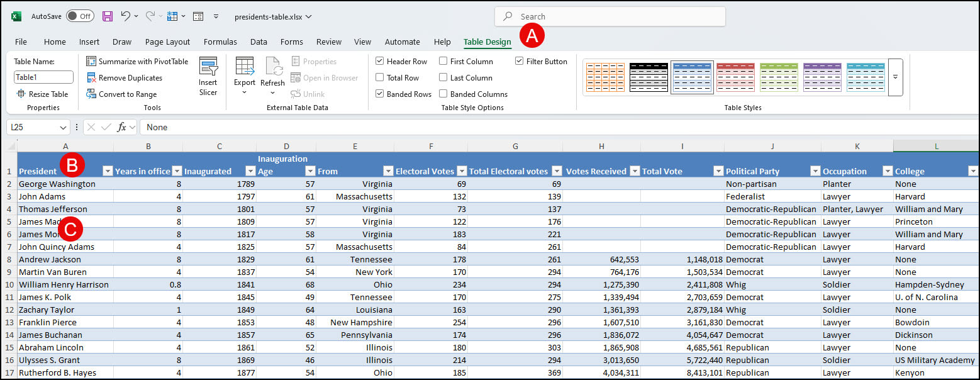Click the Resize Table button
This screenshot has width=980, height=380.
42,94
